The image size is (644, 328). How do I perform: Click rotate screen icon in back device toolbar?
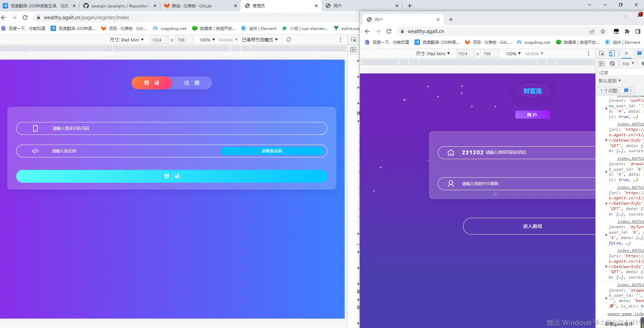(x=289, y=40)
